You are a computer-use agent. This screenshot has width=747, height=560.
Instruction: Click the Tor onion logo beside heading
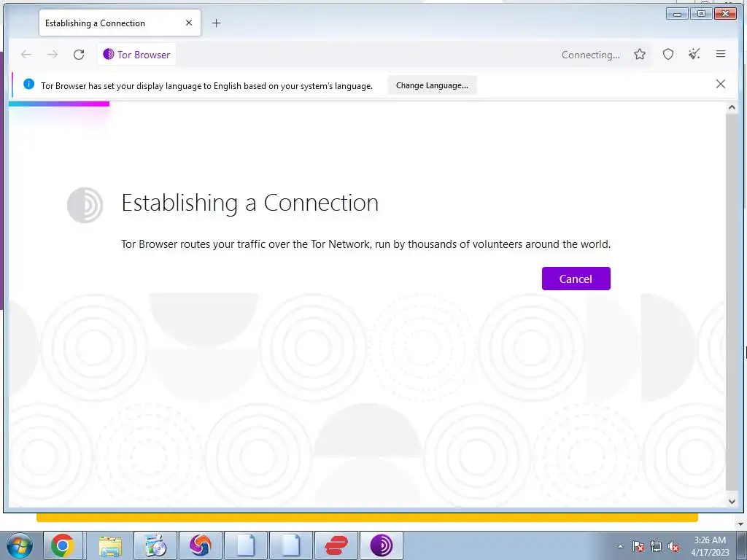click(x=85, y=205)
